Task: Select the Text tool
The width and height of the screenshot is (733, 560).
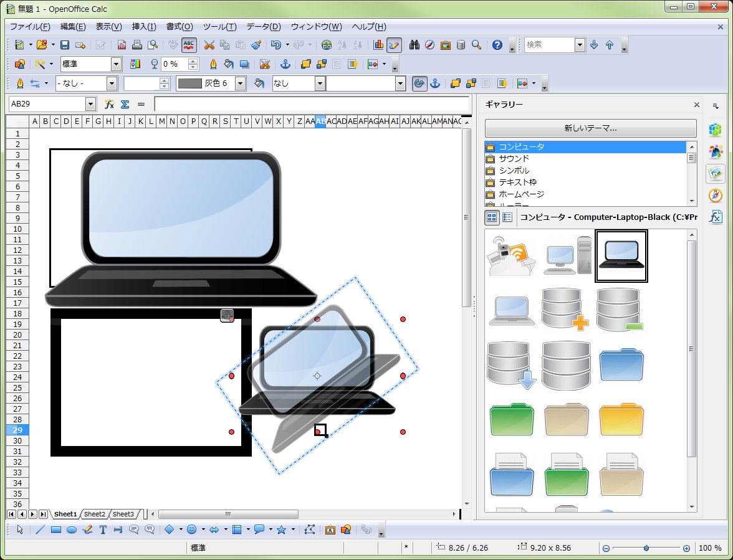Action: coord(103,529)
